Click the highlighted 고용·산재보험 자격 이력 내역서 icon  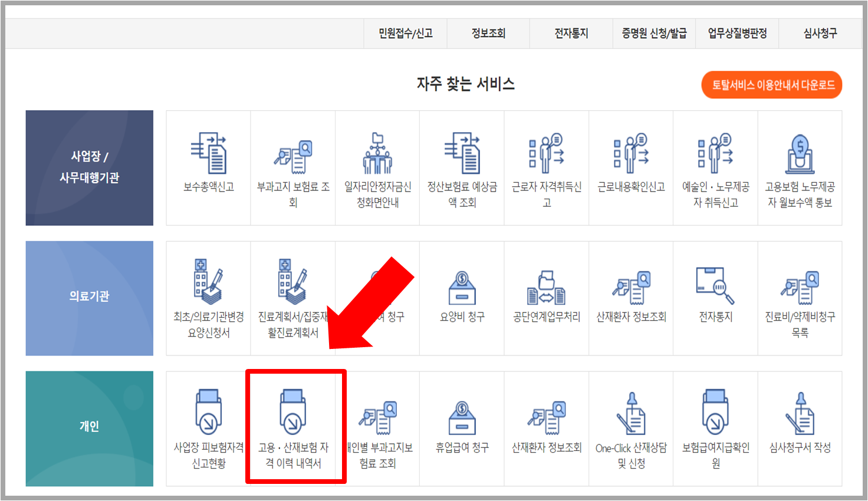coord(293,427)
